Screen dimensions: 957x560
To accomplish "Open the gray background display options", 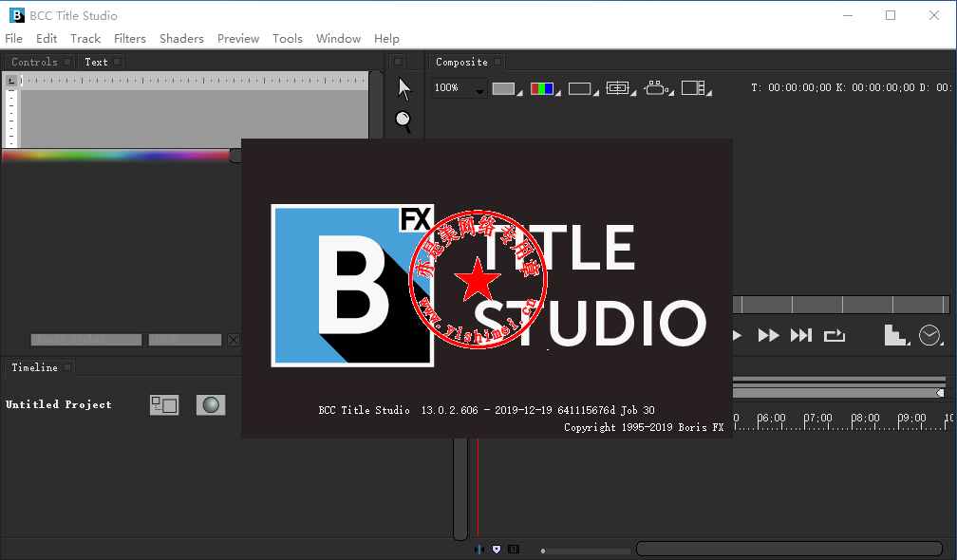I will tap(507, 89).
